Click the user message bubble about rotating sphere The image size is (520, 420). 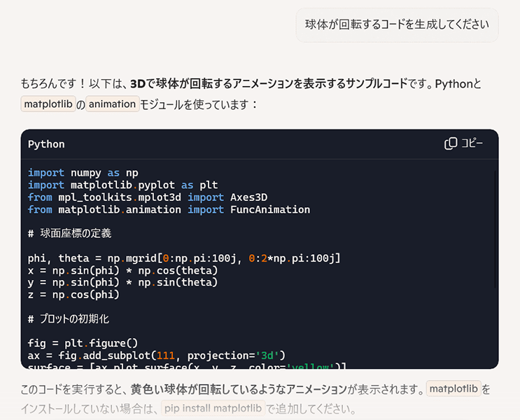point(397,25)
